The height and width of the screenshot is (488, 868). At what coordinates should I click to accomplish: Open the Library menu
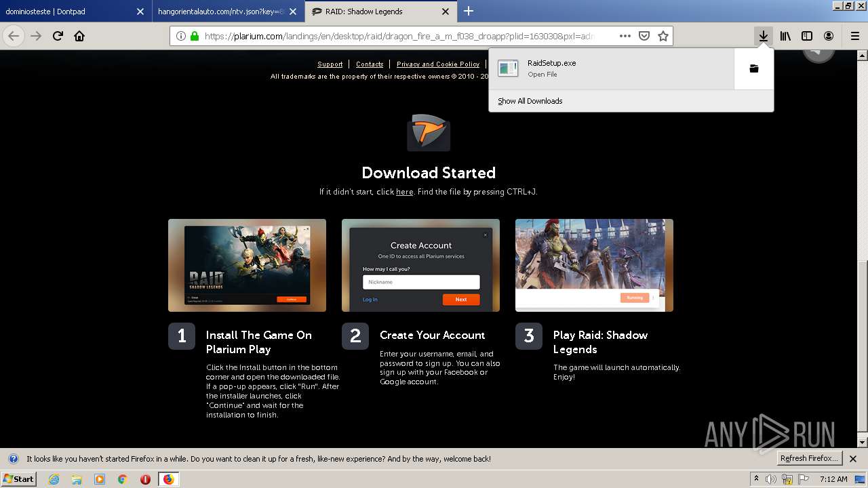pyautogui.click(x=785, y=36)
